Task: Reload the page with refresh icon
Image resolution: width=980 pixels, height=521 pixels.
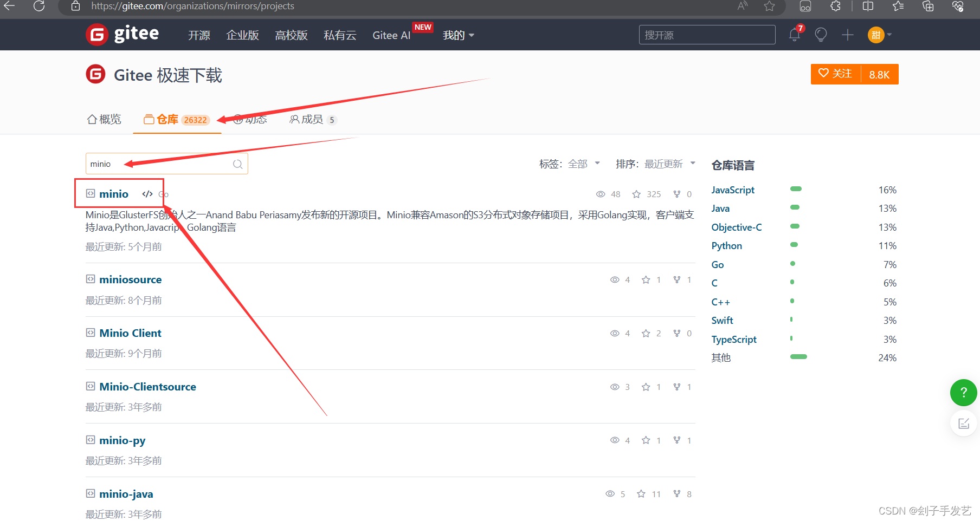Action: 39,6
